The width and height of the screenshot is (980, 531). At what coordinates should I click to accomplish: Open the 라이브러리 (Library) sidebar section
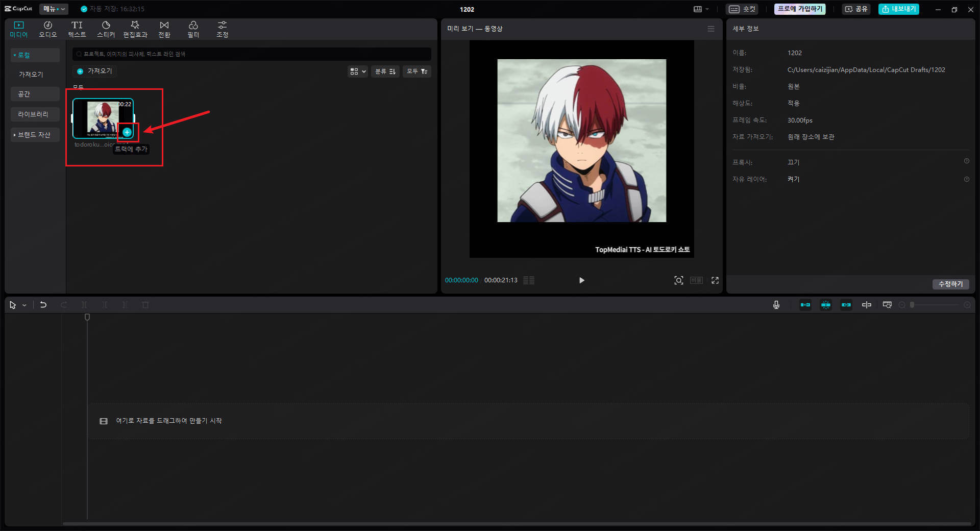(x=35, y=114)
